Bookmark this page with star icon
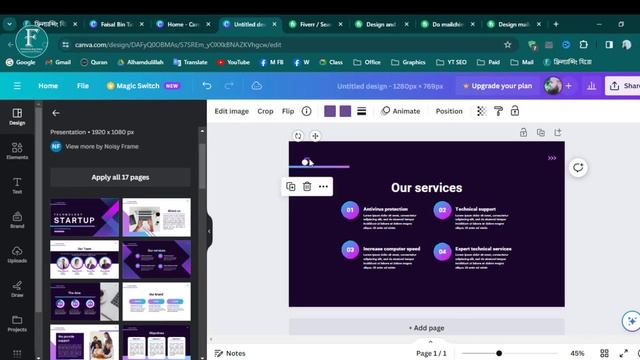640x360 pixels. pos(507,44)
